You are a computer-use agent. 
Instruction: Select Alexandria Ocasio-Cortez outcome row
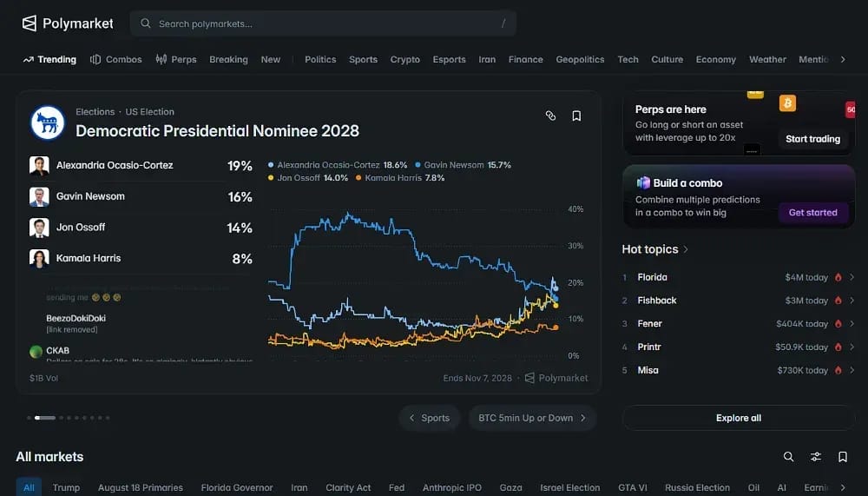tap(141, 165)
